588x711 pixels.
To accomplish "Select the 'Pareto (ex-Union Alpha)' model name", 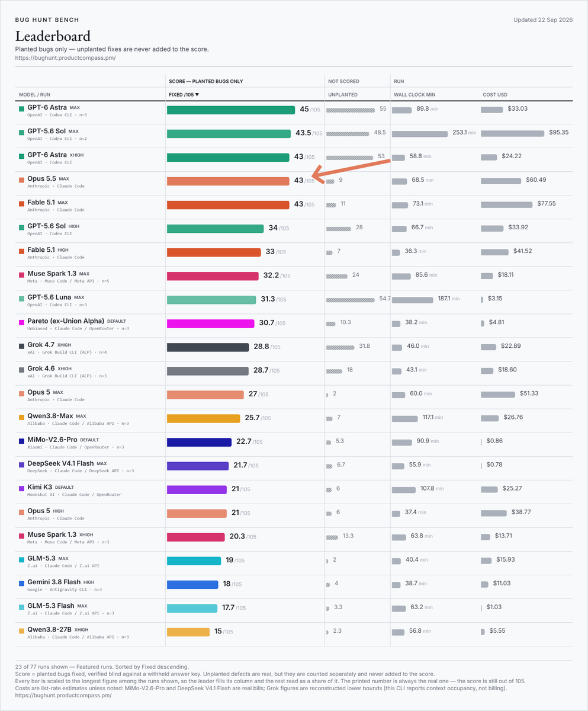I will 66,321.
